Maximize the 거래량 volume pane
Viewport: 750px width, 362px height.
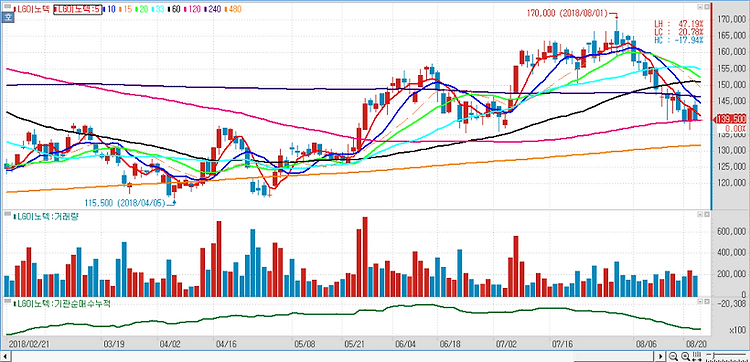706,215
